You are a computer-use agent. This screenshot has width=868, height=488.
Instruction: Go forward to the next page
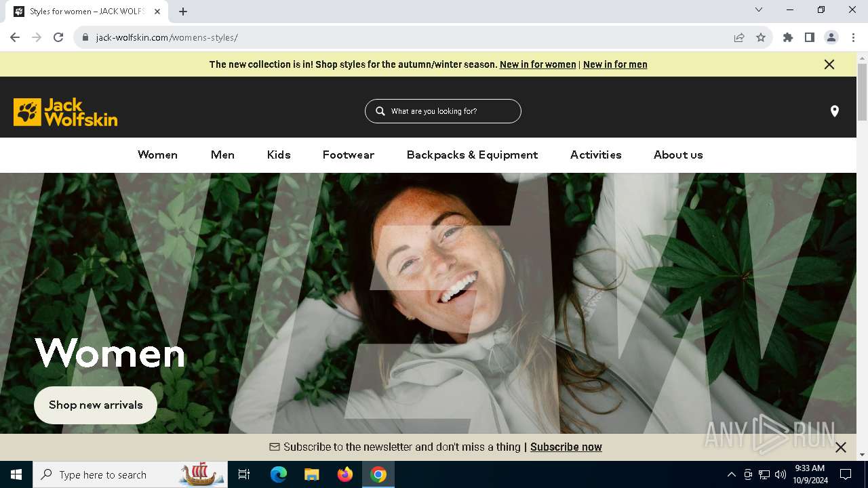(37, 37)
